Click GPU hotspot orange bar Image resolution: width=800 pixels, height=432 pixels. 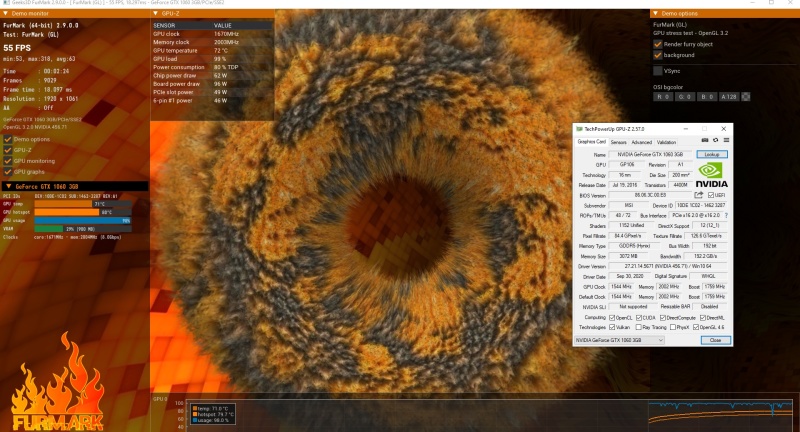pos(67,212)
